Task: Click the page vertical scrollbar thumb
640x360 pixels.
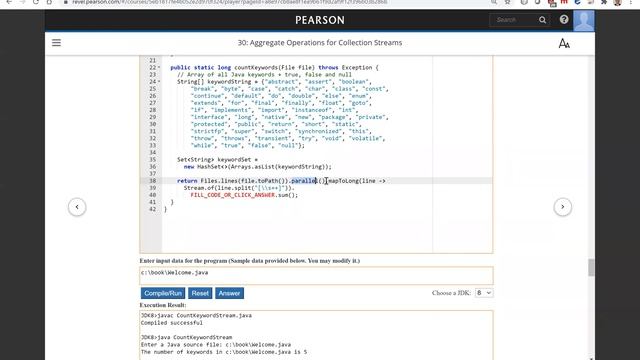Action: (x=591, y=267)
